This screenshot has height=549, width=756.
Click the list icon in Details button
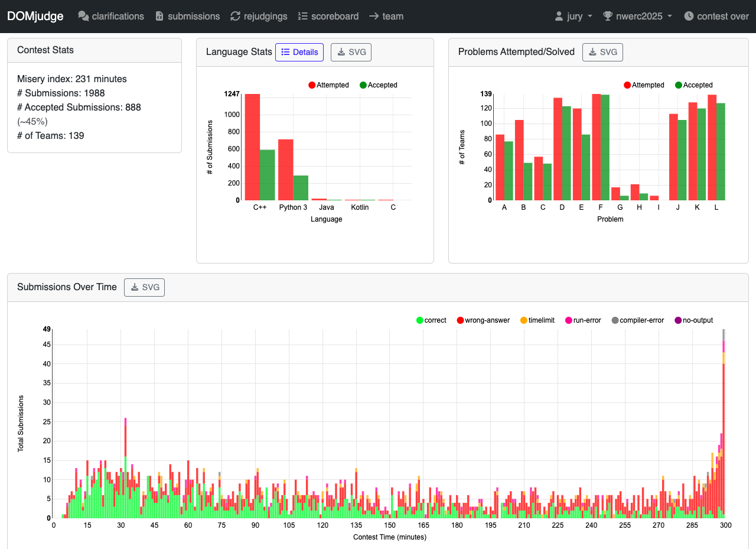click(285, 52)
